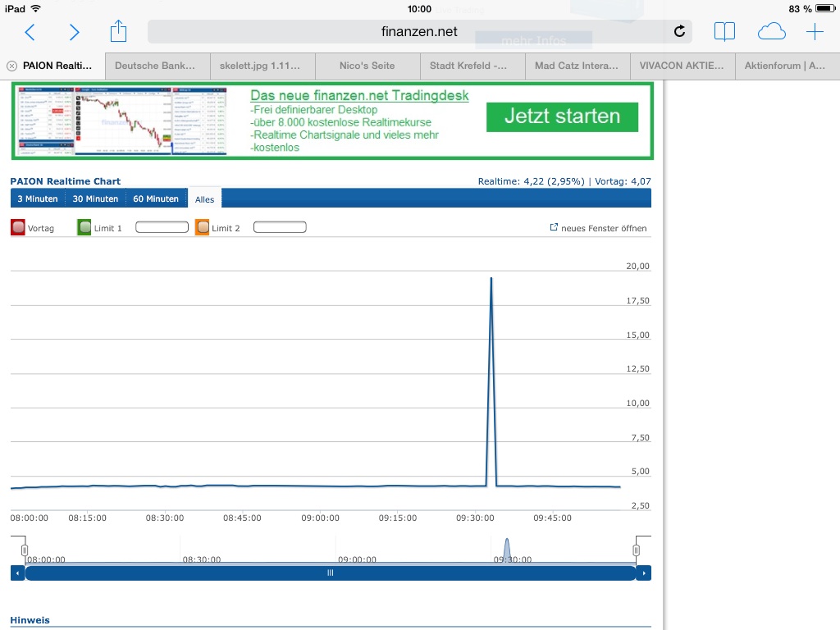Focus the Limit 1 value field
840x630 pixels.
(x=162, y=227)
